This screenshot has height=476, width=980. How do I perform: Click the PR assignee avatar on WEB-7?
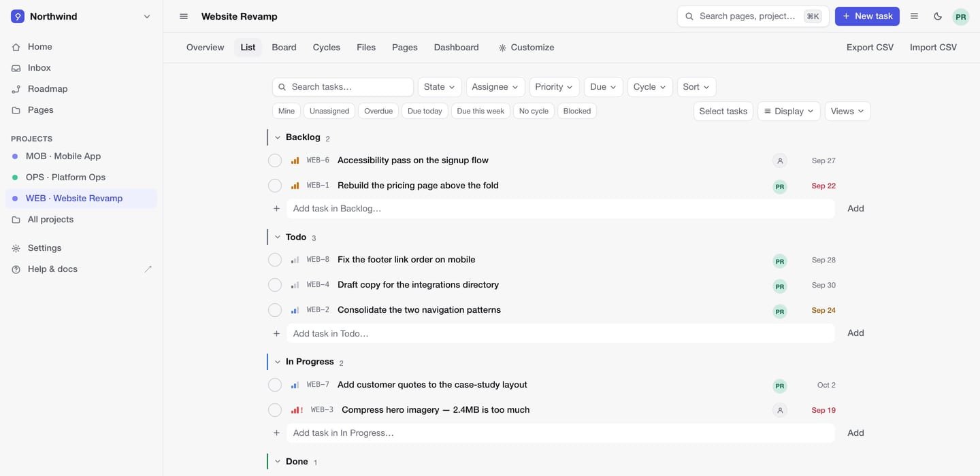pos(780,386)
